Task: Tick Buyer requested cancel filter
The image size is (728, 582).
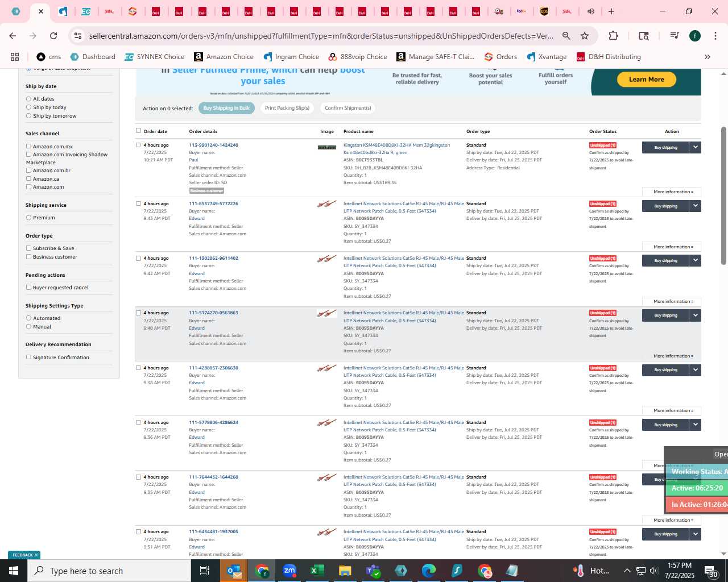Action: pos(28,288)
